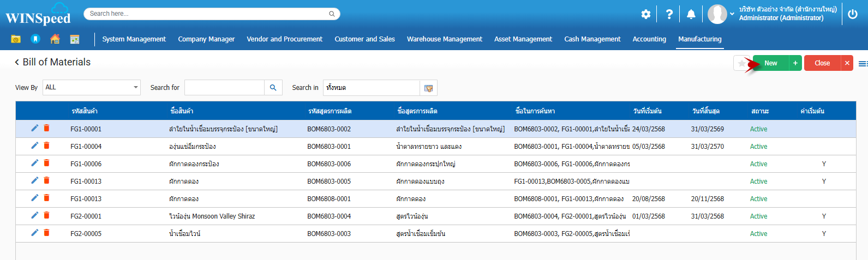Expand the user profile chevron
Screen dimensions: 868x260
(x=732, y=14)
